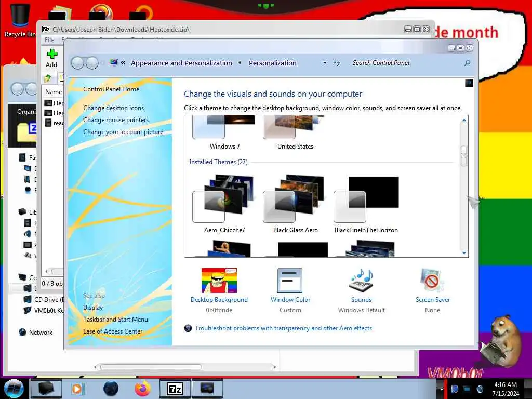Screen dimensions: 532x399
Task: Click the Explorer horizontal scrollbar thumb
Action: [150, 367]
